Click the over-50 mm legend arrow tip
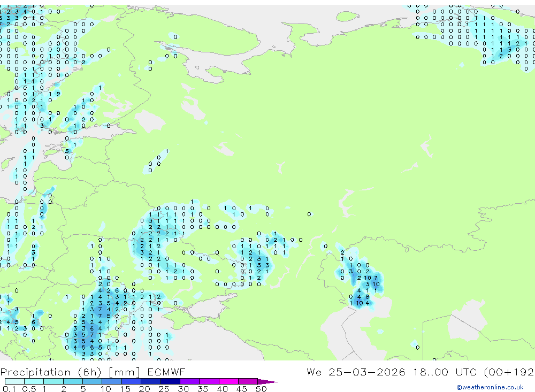 [267, 382]
